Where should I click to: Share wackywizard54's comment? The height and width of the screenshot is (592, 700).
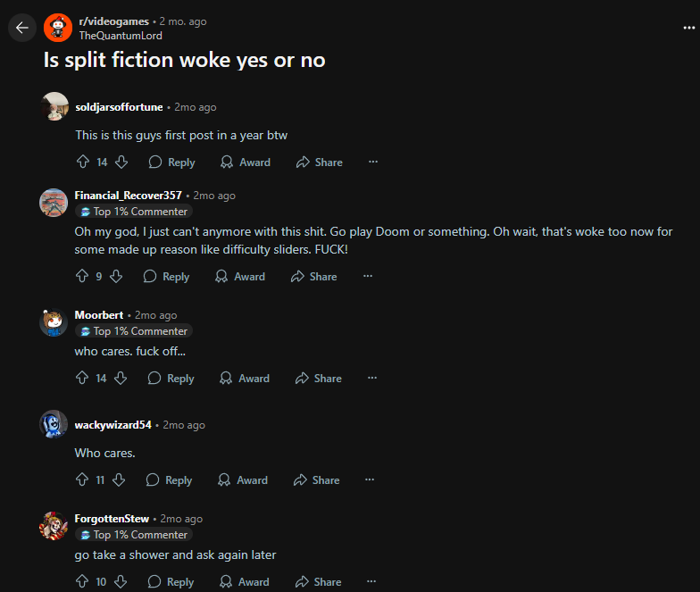coord(316,480)
